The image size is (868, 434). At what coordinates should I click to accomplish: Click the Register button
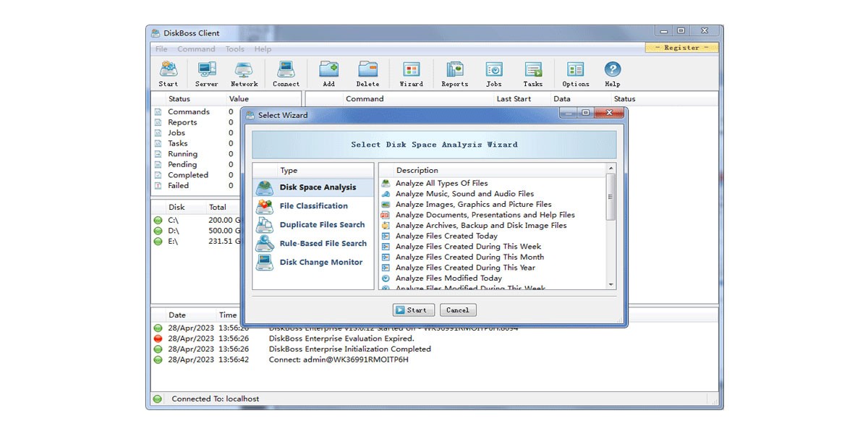tap(681, 48)
